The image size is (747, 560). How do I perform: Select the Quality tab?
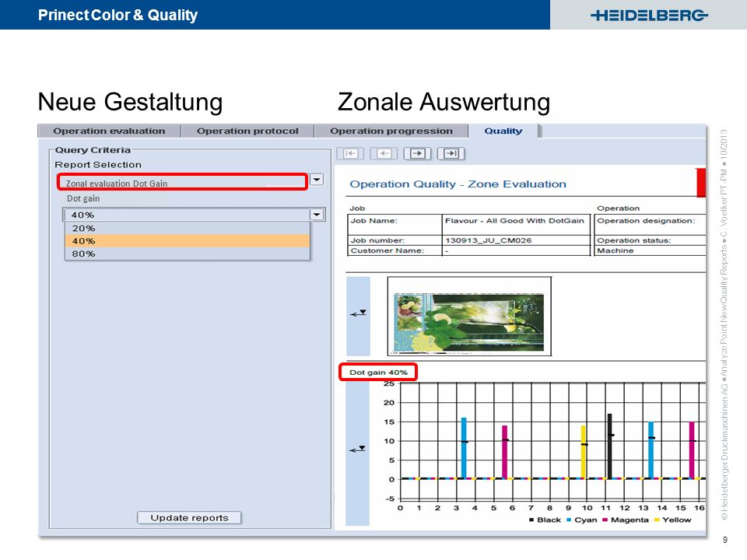503,131
